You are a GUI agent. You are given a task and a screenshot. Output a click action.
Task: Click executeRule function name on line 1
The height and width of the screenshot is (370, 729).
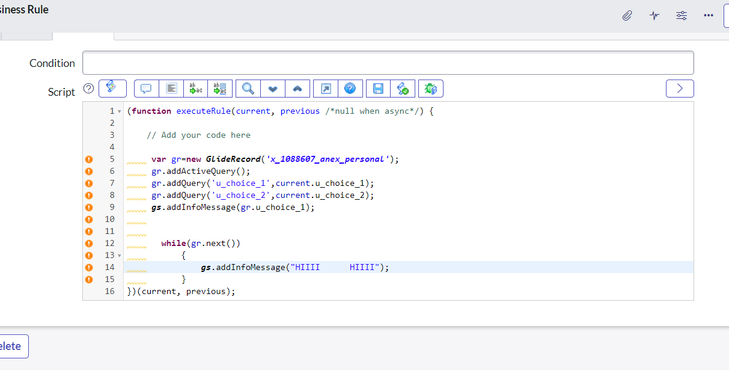tap(203, 112)
